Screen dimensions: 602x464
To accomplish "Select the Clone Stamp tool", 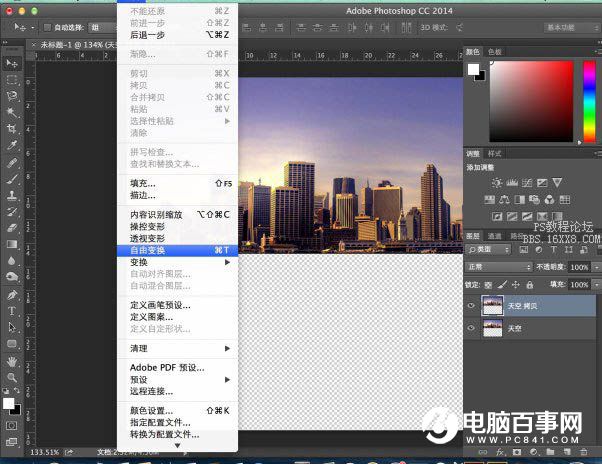I will 12,195.
